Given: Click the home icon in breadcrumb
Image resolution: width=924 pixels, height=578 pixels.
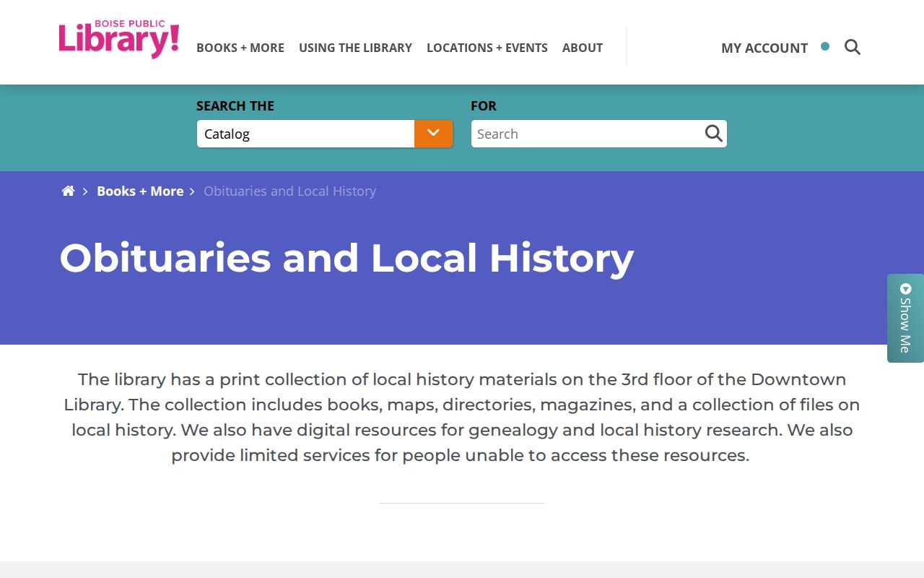Looking at the screenshot, I should point(68,191).
